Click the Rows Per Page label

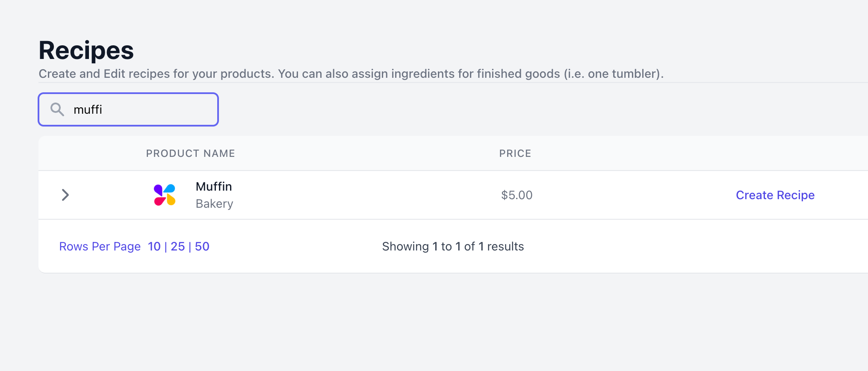pos(100,247)
